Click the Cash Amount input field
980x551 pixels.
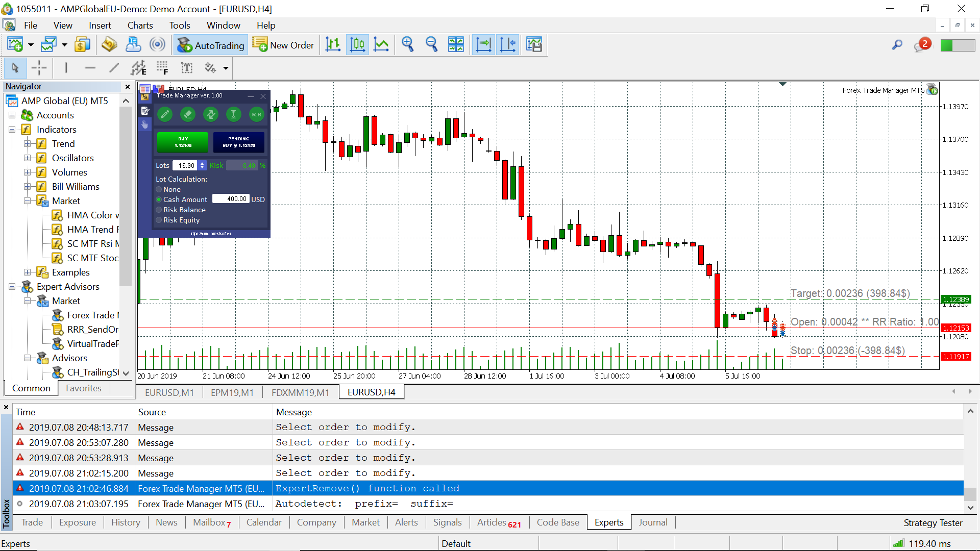(231, 199)
